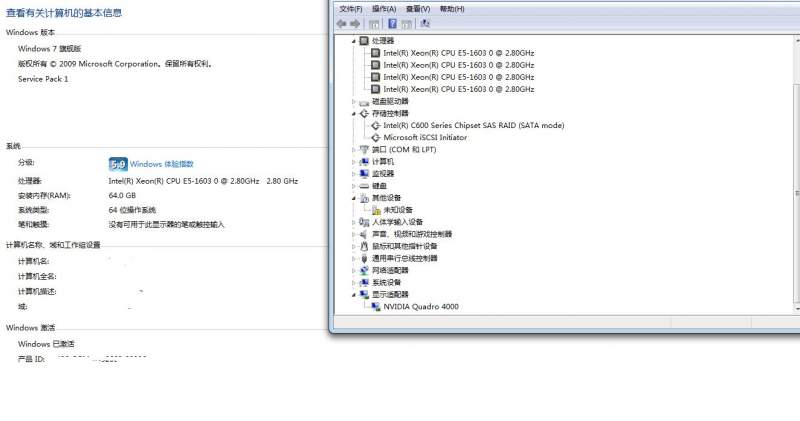Select the 声音、视频和游戏控制器 speaker icon
The image size is (800, 421).
coord(364,234)
